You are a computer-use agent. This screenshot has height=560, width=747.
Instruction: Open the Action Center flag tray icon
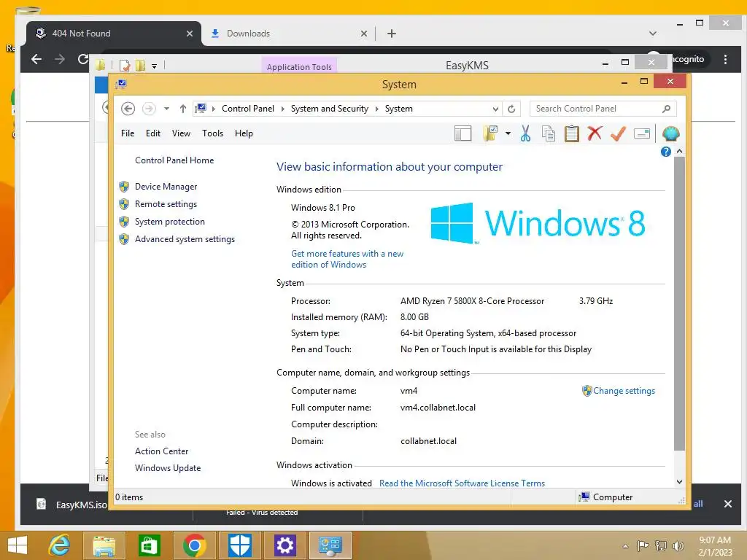[643, 545]
